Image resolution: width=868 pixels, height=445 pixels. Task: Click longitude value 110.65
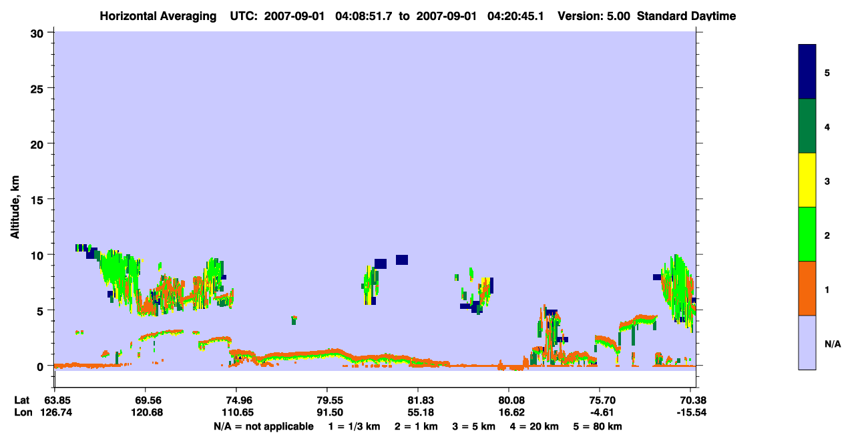pos(236,412)
